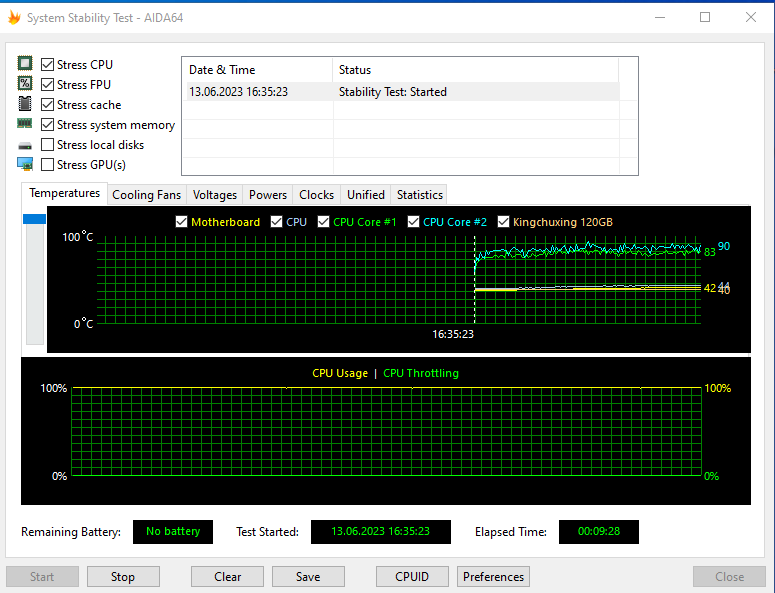Viewport: 775px width, 593px height.
Task: Uncheck the Stress CPU checkbox
Action: coord(47,64)
